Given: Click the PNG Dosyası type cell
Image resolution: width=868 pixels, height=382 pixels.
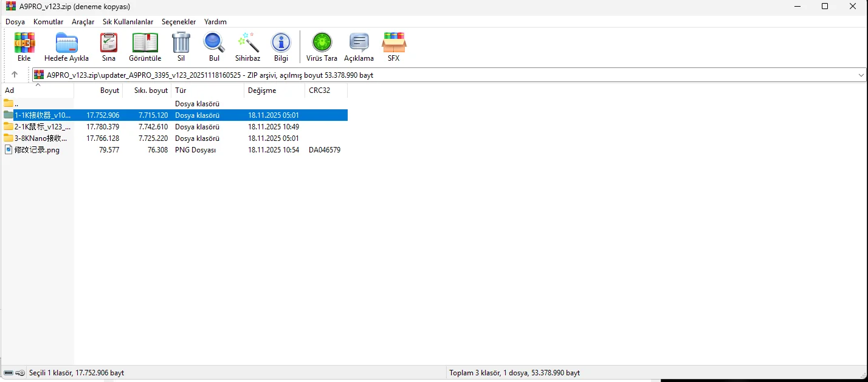Looking at the screenshot, I should 196,149.
